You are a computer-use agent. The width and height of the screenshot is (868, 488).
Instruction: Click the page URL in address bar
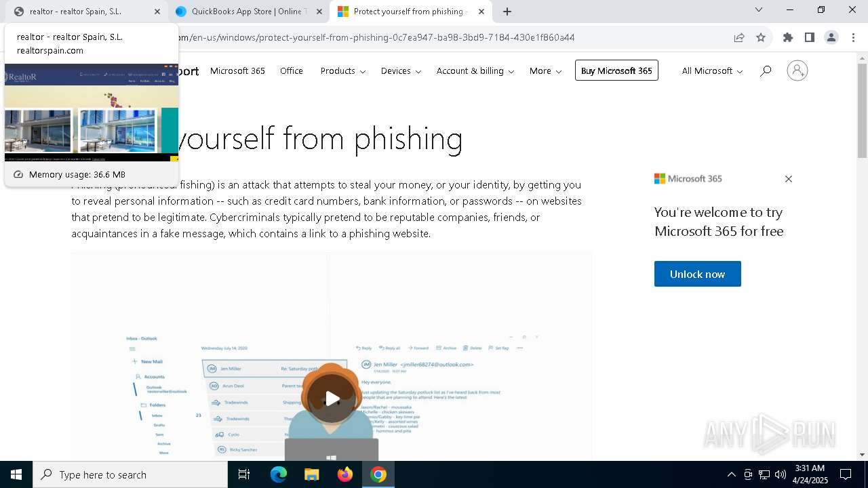pyautogui.click(x=376, y=37)
